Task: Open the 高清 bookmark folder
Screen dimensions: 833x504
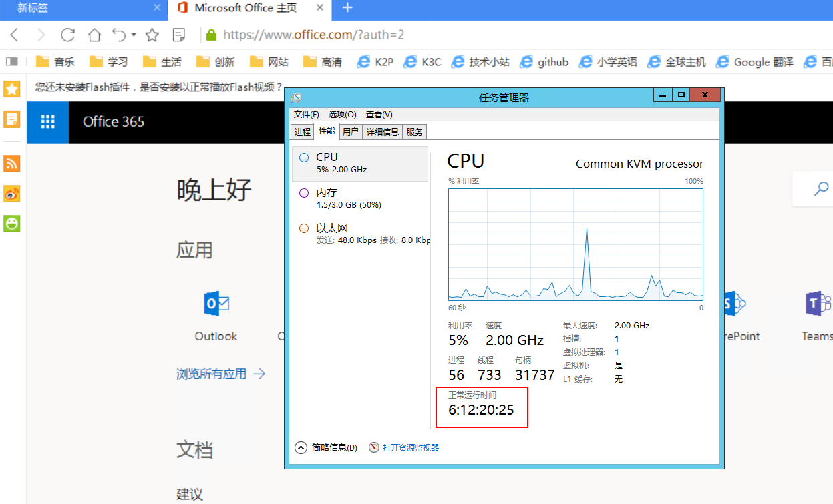Action: click(x=323, y=62)
